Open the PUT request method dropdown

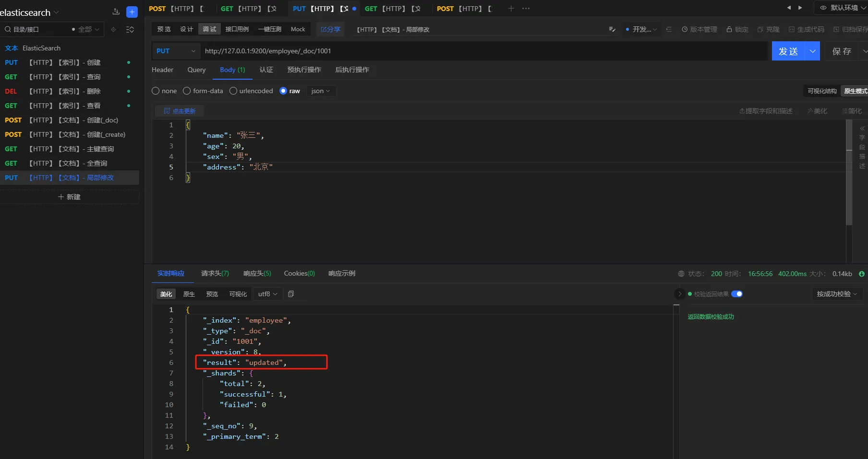click(176, 51)
